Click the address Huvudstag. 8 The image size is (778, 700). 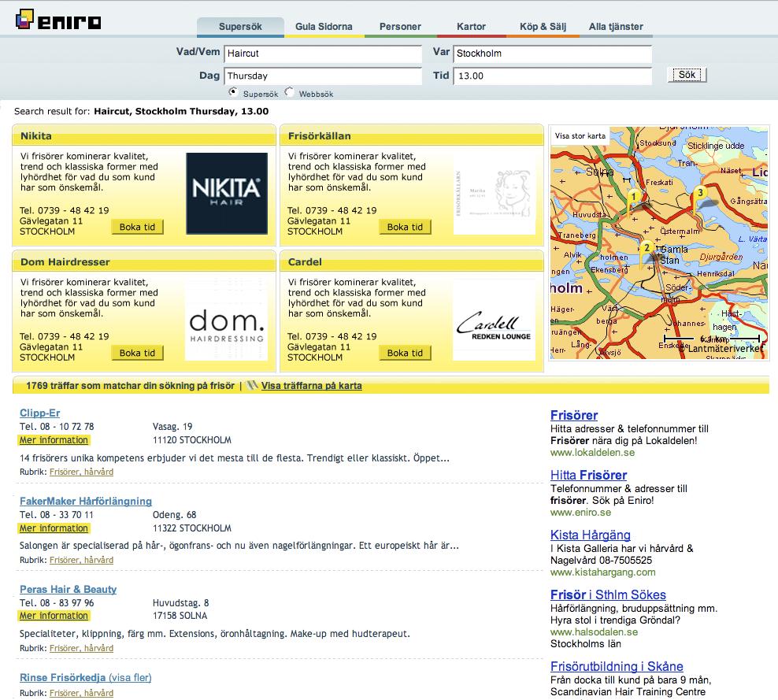click(x=180, y=603)
